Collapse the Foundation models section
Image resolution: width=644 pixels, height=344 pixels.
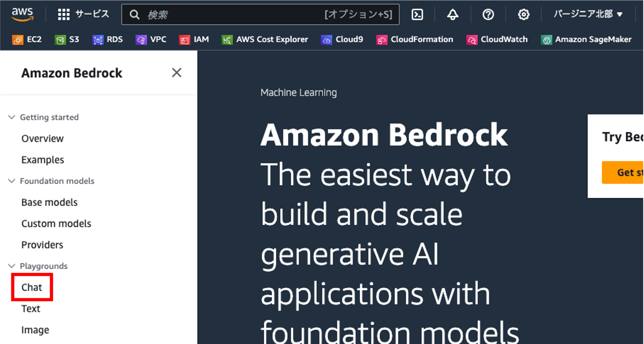click(12, 181)
